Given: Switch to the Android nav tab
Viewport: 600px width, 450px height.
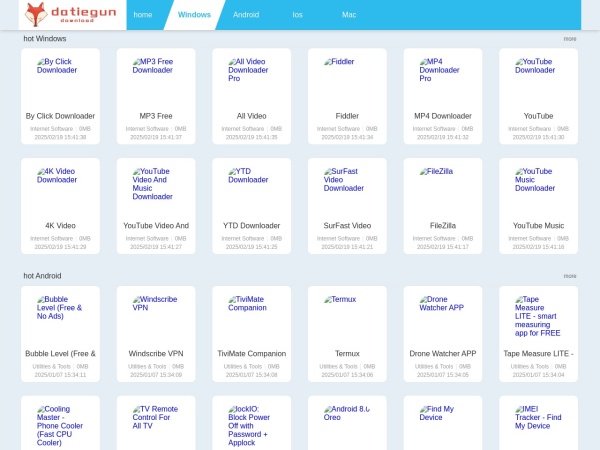Looking at the screenshot, I should point(246,15).
